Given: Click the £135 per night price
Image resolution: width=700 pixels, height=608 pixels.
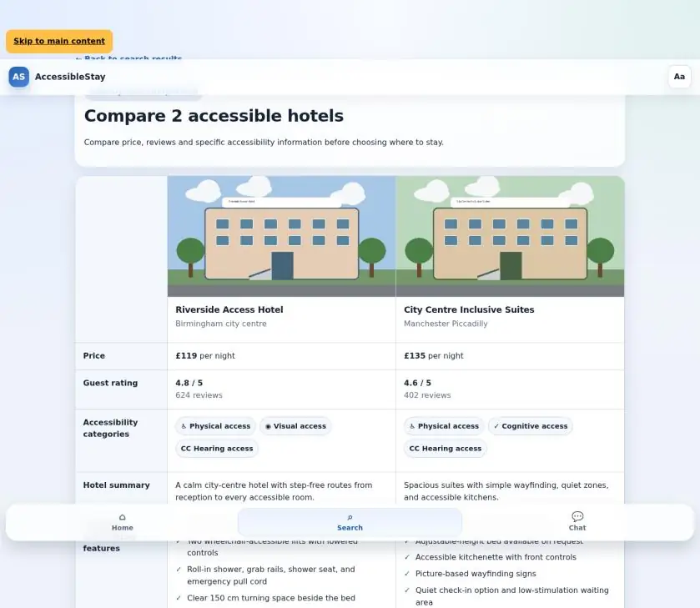Looking at the screenshot, I should 434,356.
